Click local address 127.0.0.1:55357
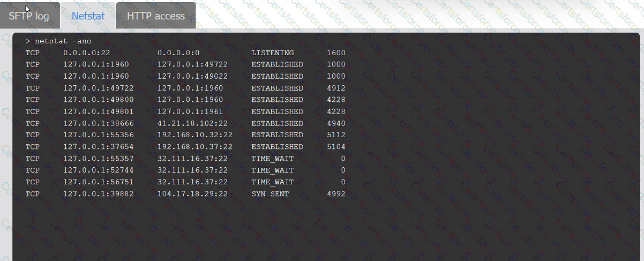644x261 pixels. click(99, 159)
